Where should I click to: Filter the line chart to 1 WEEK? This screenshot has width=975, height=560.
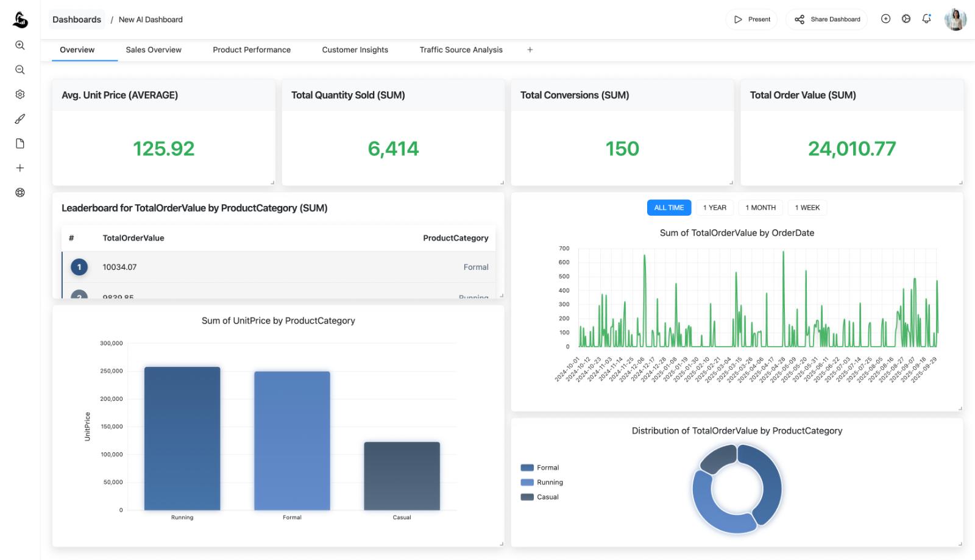click(x=807, y=208)
